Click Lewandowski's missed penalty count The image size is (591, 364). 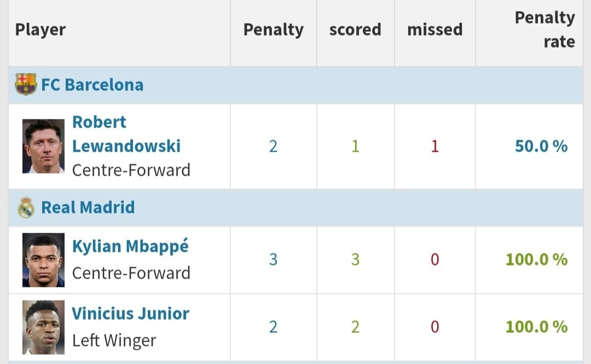click(434, 146)
